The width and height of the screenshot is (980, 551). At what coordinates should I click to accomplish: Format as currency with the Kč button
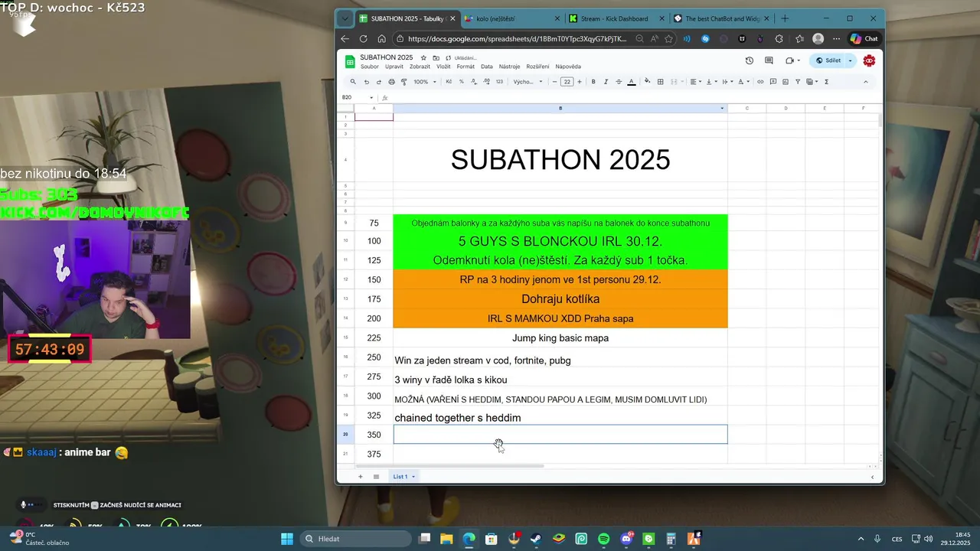[x=449, y=82]
